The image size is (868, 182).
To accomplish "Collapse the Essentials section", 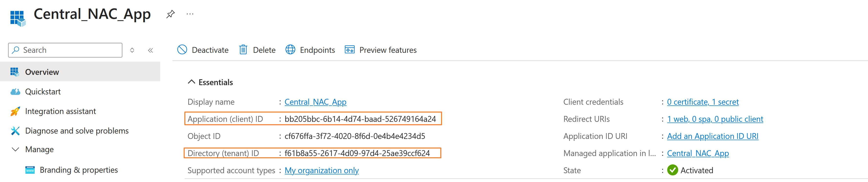I will coord(191,82).
